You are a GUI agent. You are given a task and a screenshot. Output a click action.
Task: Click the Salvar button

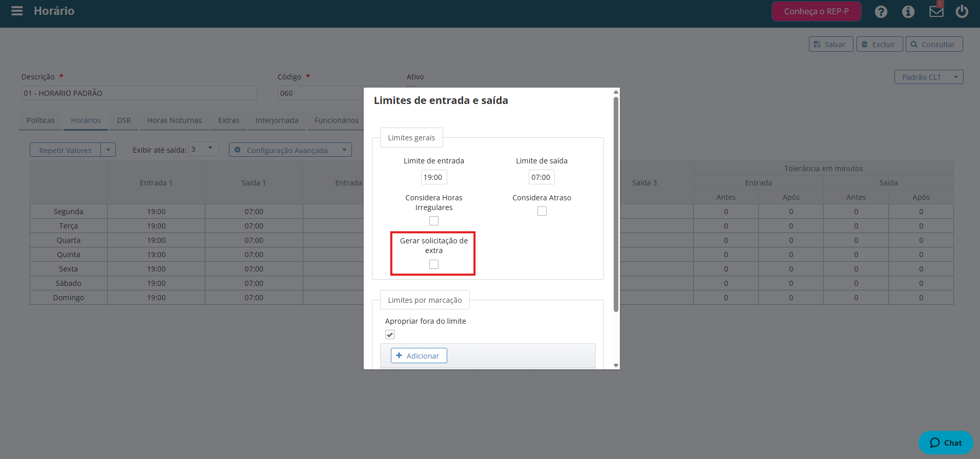[x=831, y=44]
